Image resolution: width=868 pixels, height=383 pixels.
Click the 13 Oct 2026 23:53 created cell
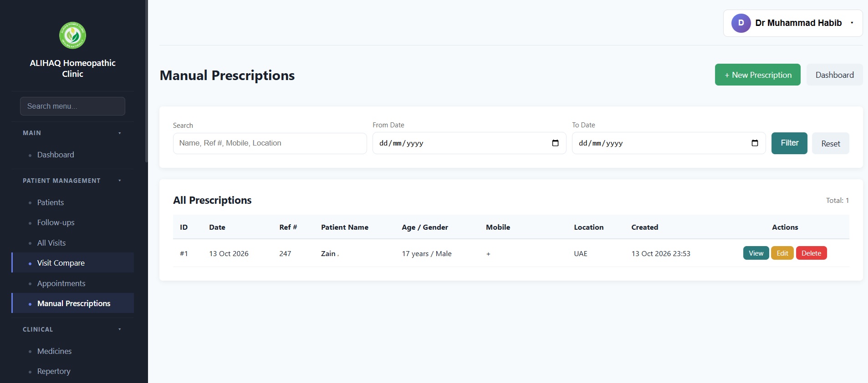(x=661, y=253)
